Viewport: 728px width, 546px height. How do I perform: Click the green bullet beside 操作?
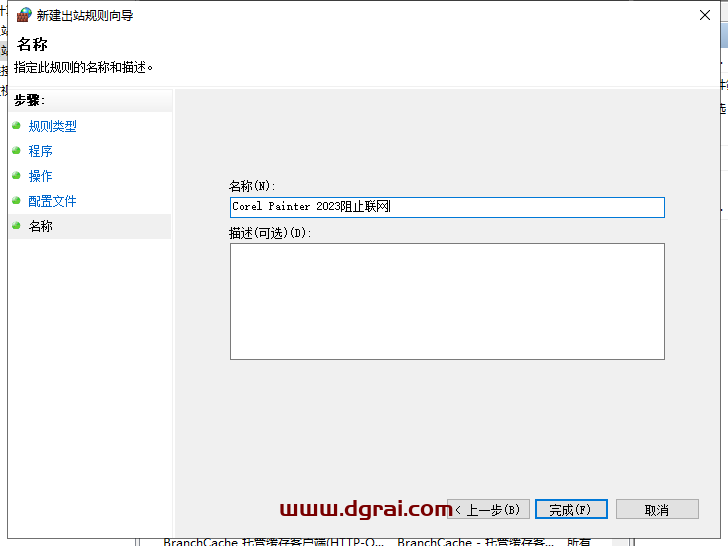coord(16,176)
